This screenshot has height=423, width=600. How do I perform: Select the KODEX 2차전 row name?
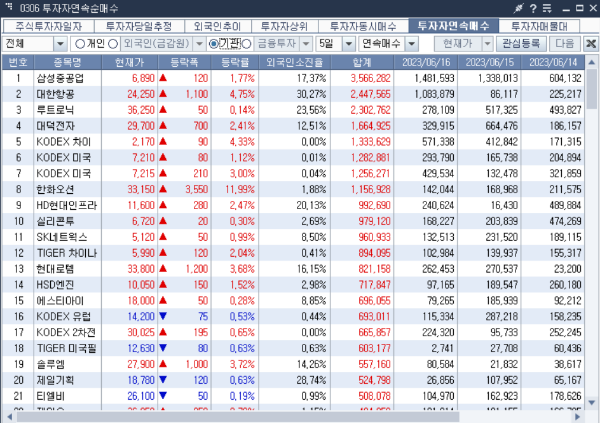tap(65, 332)
